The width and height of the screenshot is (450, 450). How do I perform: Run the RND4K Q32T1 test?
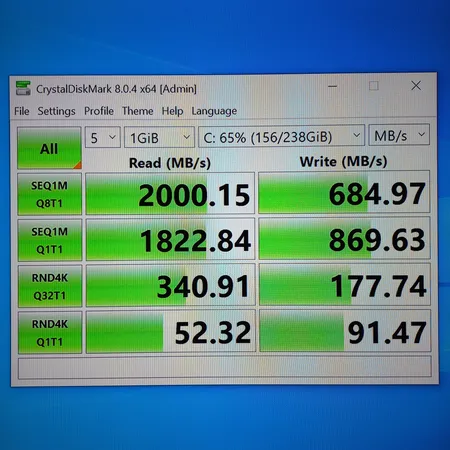pos(50,286)
